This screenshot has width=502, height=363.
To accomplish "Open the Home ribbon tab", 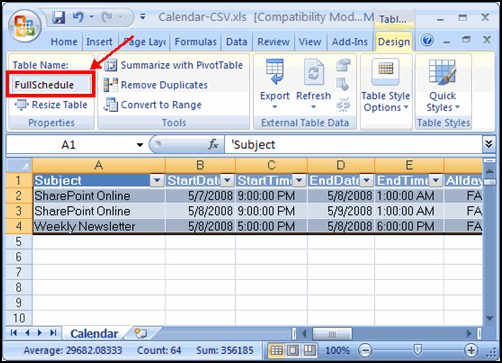I will [64, 42].
